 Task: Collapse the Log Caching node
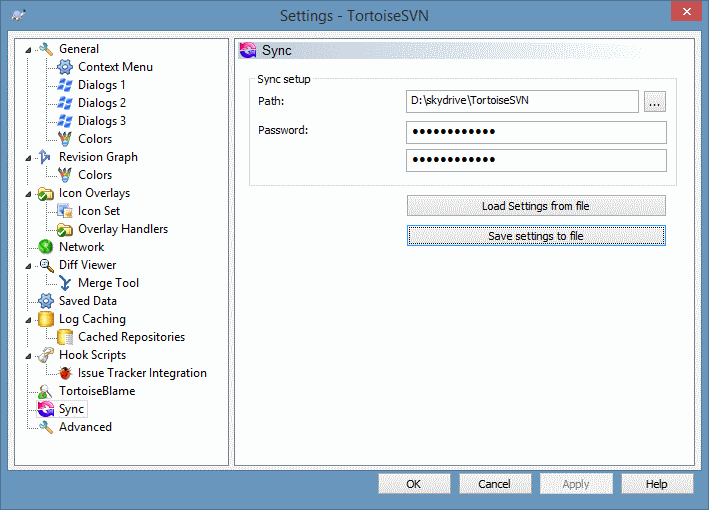tap(28, 320)
